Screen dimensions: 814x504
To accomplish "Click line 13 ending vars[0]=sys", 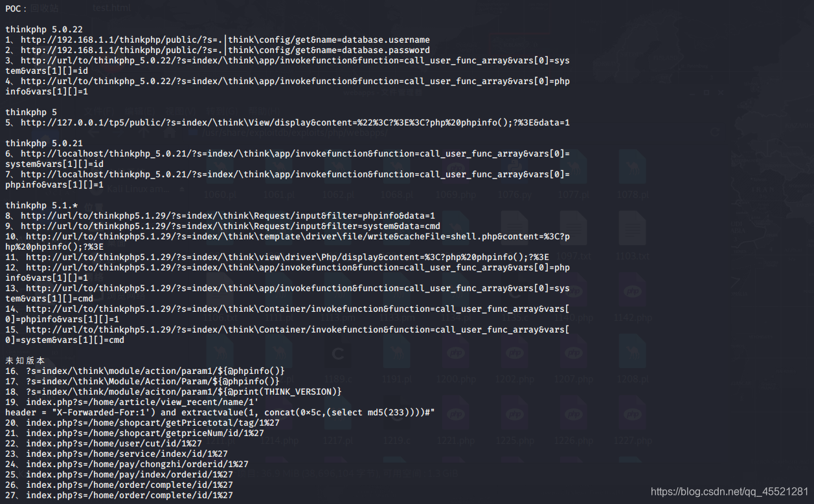I will coord(288,288).
